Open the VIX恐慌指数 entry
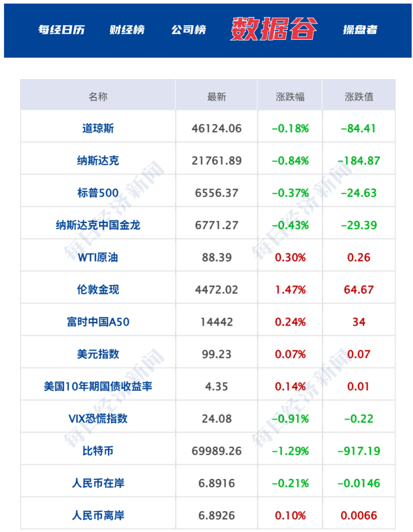 [x=98, y=418]
